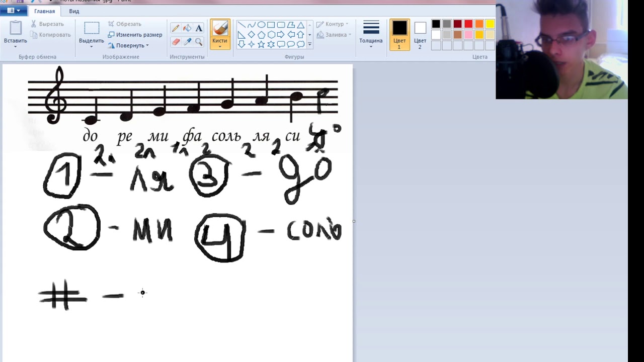The height and width of the screenshot is (362, 644).
Task: Open the Кисти brushes dropdown arrow
Action: pyautogui.click(x=220, y=47)
